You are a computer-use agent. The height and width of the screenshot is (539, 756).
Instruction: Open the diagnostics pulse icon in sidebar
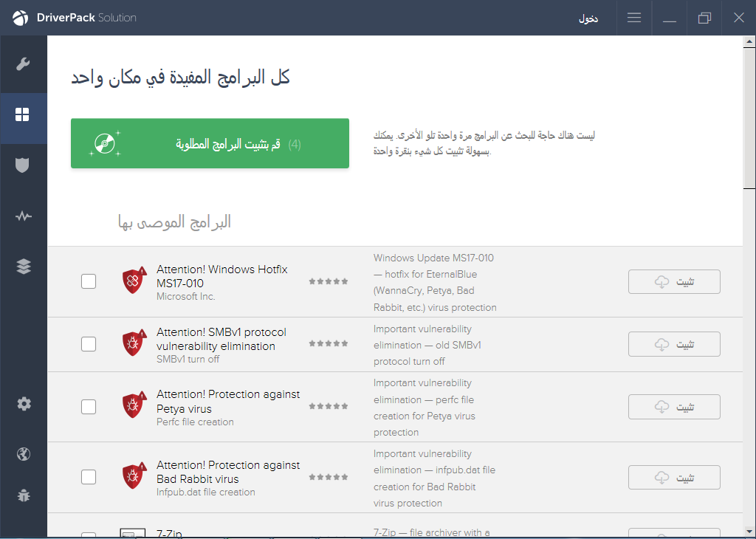point(23,216)
